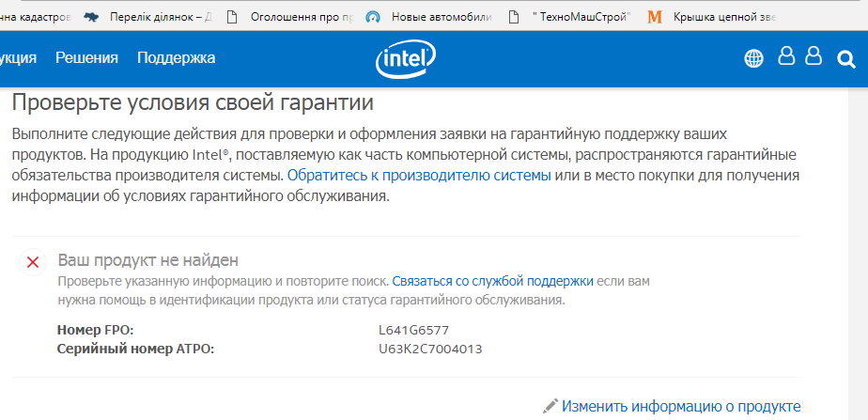Image resolution: width=868 pixels, height=420 pixels.
Task: Open the Оголошення про bookmark
Action: [289, 17]
